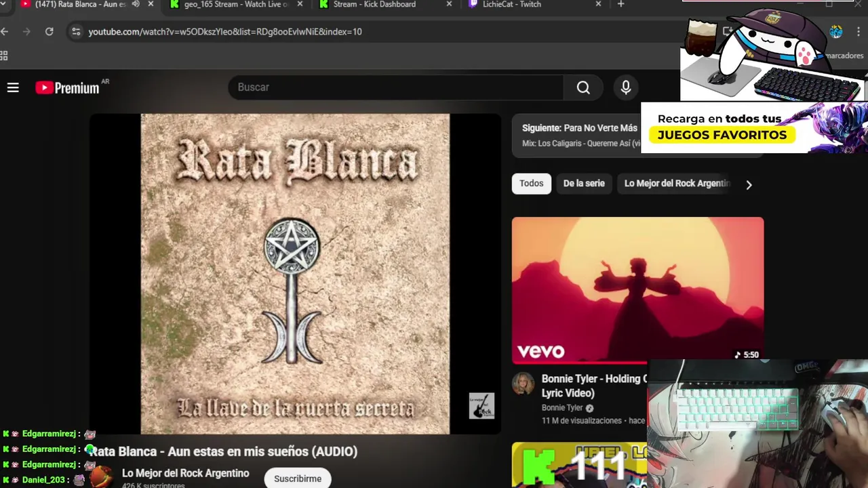Mute the audio icon on YouTube tab
Image resolution: width=868 pixels, height=488 pixels.
click(136, 4)
